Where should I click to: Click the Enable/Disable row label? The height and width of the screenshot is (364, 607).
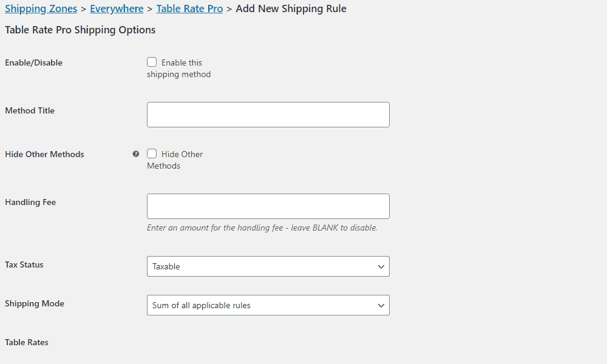33,62
